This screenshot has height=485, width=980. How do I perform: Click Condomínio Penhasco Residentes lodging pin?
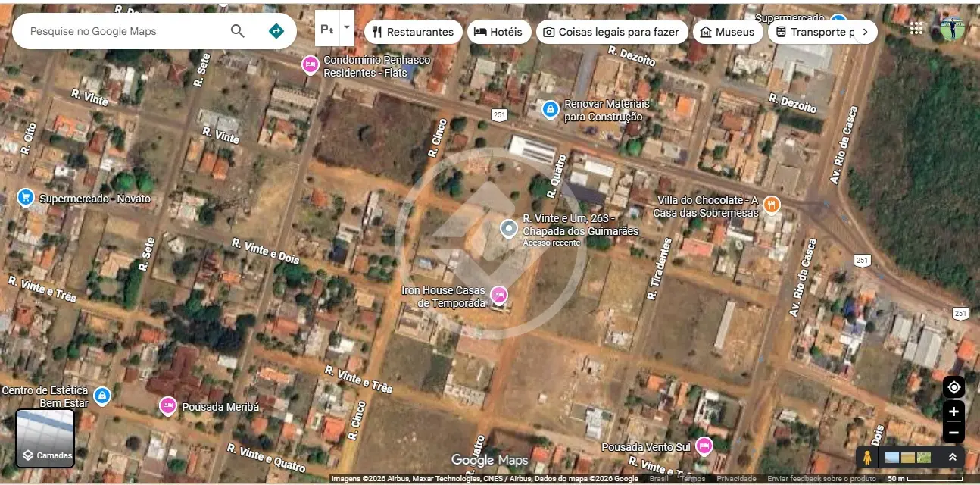310,64
